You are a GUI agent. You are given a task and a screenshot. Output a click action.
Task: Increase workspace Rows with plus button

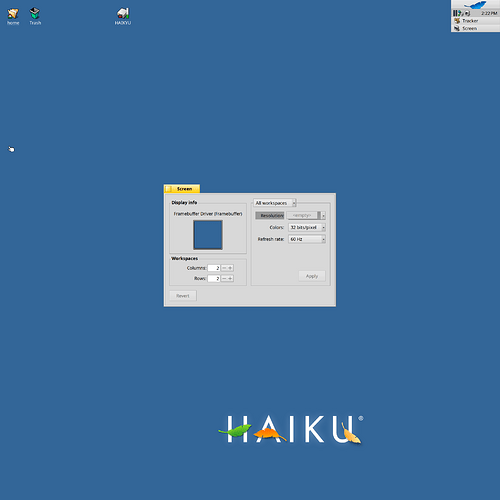pyautogui.click(x=230, y=278)
